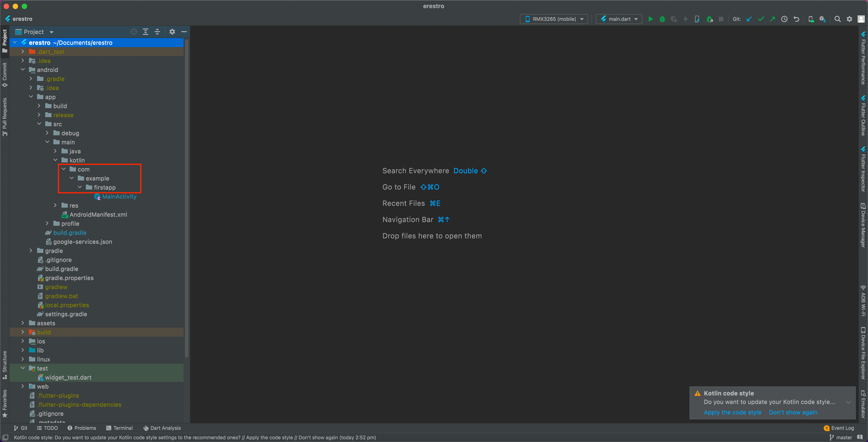This screenshot has width=868, height=442.
Task: Click the Flutter Hot Reload lightning icon
Action: (685, 19)
